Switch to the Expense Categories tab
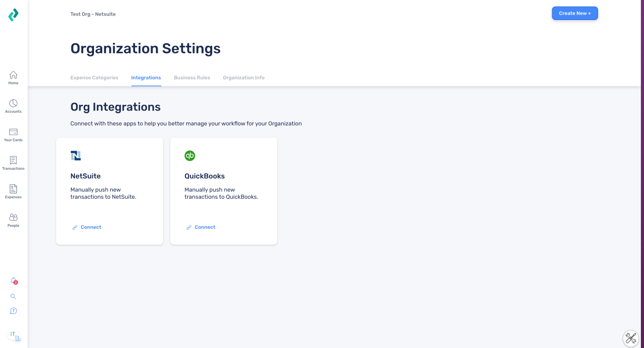The image size is (644, 348). [94, 78]
